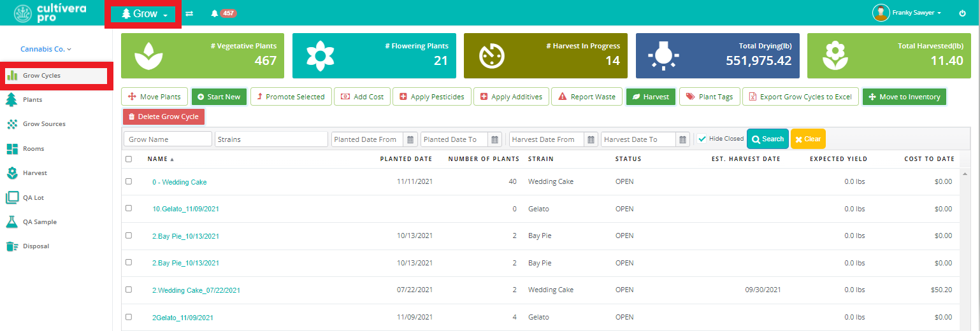Focus the Grow Name filter field
980x331 pixels.
click(168, 139)
